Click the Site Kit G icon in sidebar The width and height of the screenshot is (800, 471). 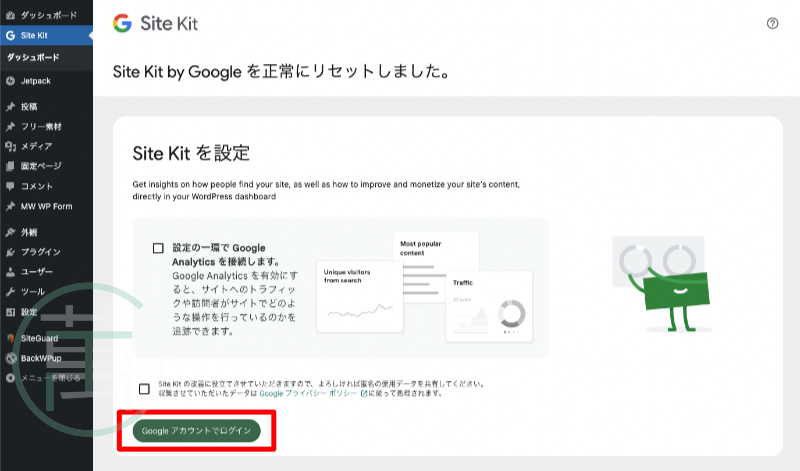[x=10, y=35]
